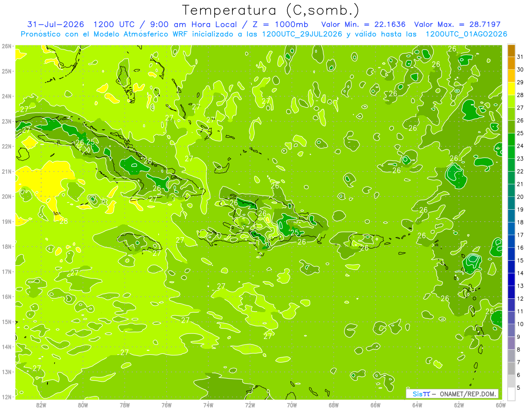Select the date text "31-Jul-2026"
This screenshot has width=532, height=411.
[55, 24]
